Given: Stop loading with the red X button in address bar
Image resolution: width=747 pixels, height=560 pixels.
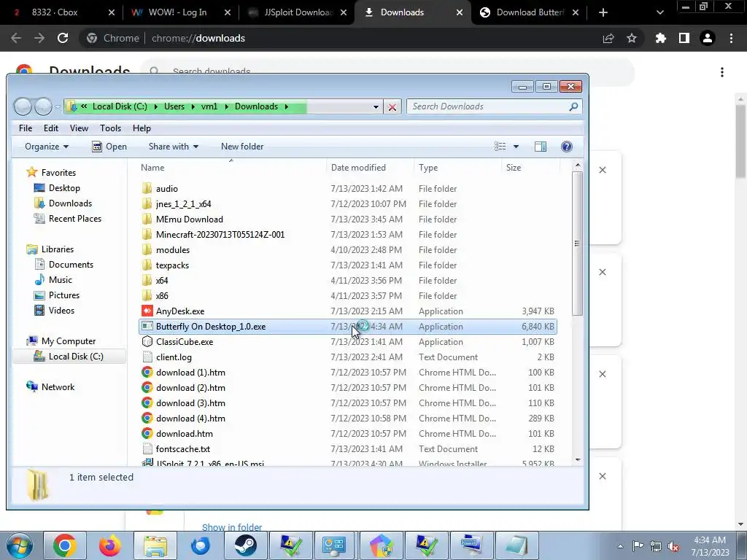Looking at the screenshot, I should click(392, 106).
